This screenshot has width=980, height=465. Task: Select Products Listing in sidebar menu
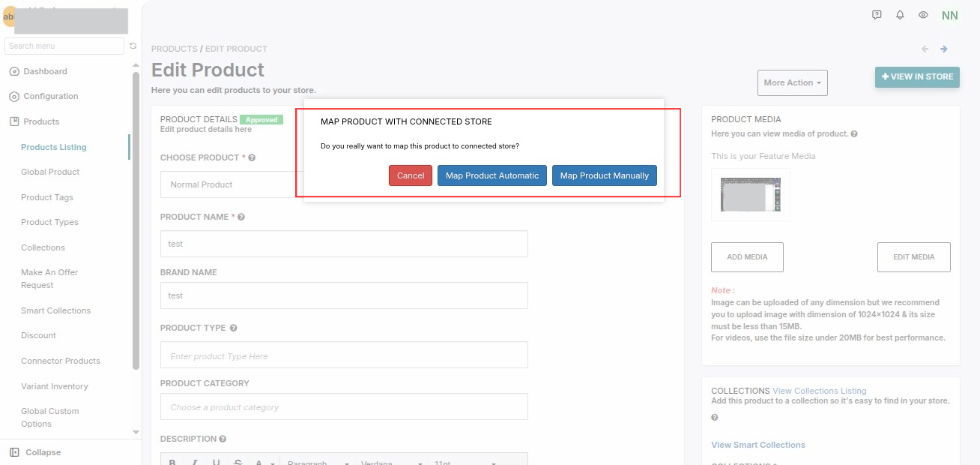[x=54, y=147]
